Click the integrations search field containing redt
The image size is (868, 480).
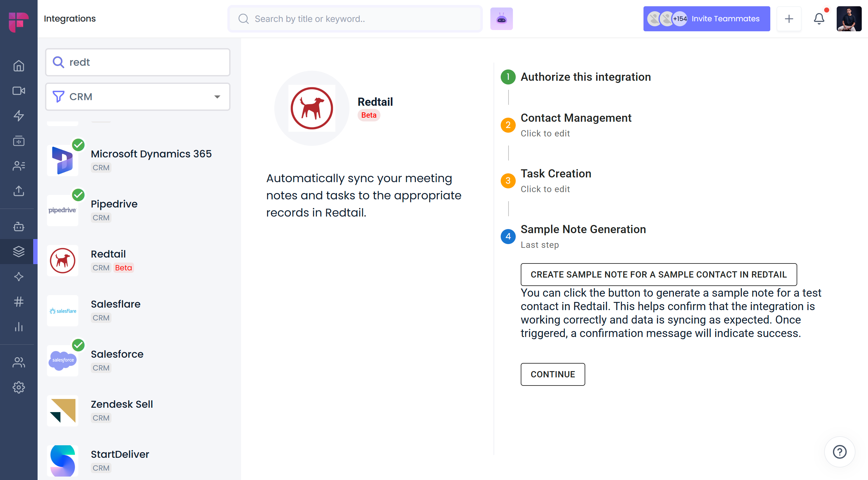click(137, 62)
